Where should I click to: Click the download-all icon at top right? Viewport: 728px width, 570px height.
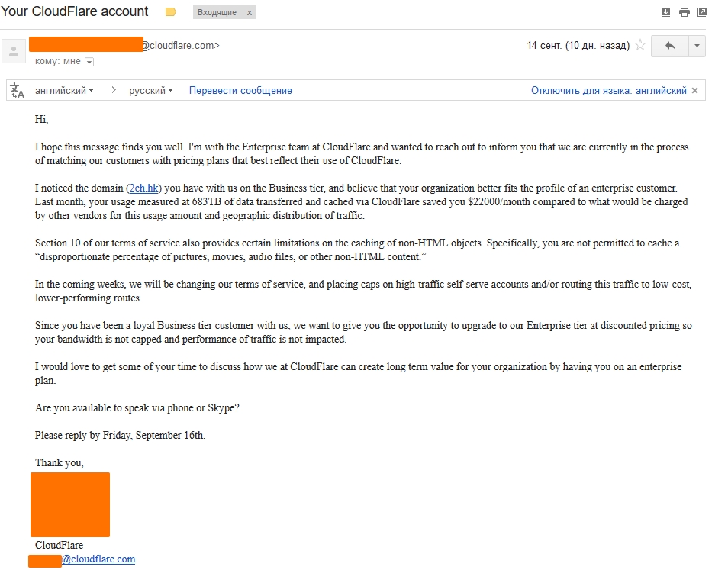[665, 12]
